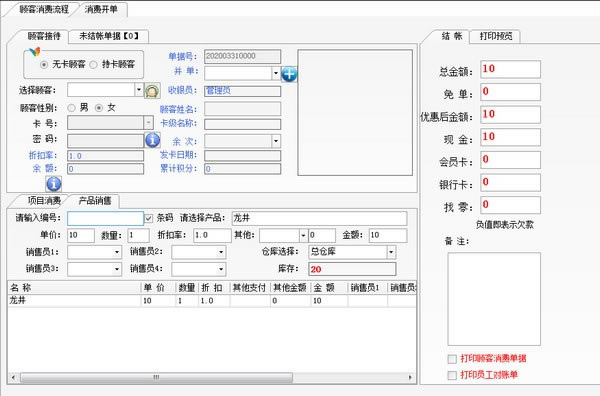Switch to the 消费开单 tab

[x=101, y=9]
